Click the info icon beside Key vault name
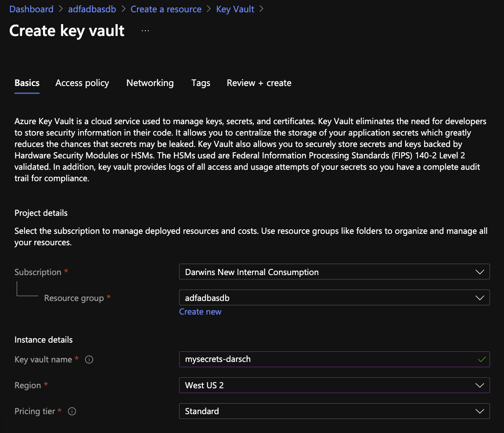Viewport: 504px width, 433px height. [x=89, y=359]
